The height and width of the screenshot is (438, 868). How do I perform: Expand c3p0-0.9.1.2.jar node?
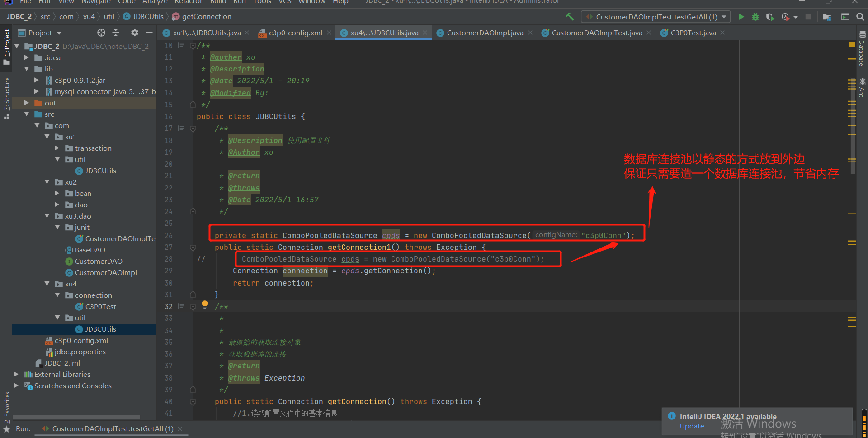coord(37,80)
